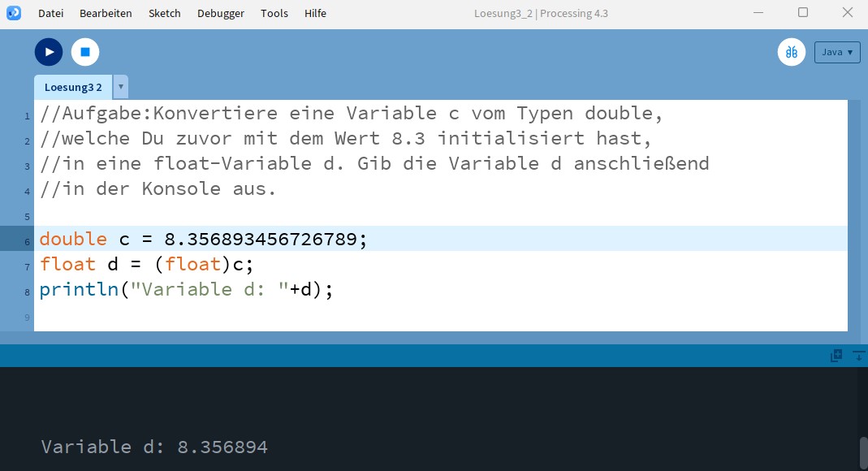
Task: Stop the running sketch
Action: coord(84,52)
